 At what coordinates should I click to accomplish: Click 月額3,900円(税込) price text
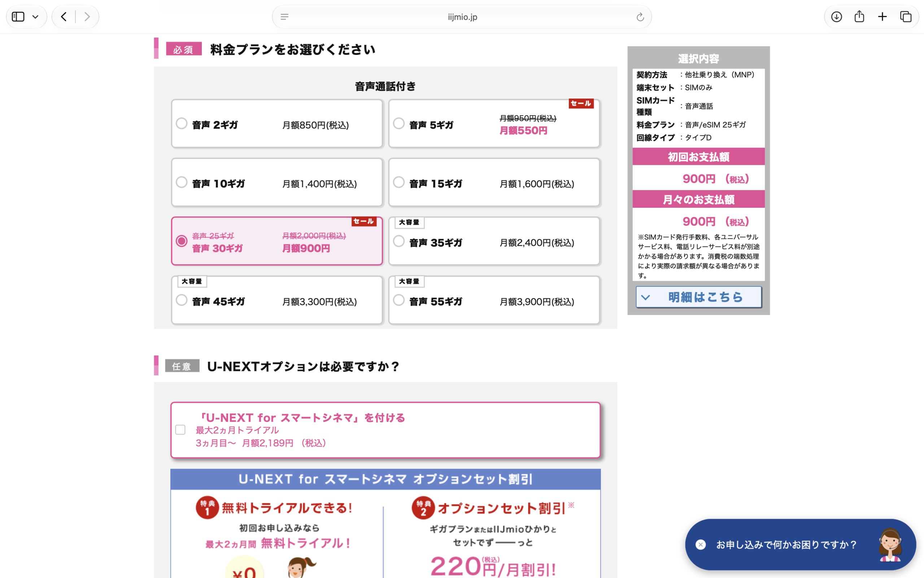[x=537, y=302]
